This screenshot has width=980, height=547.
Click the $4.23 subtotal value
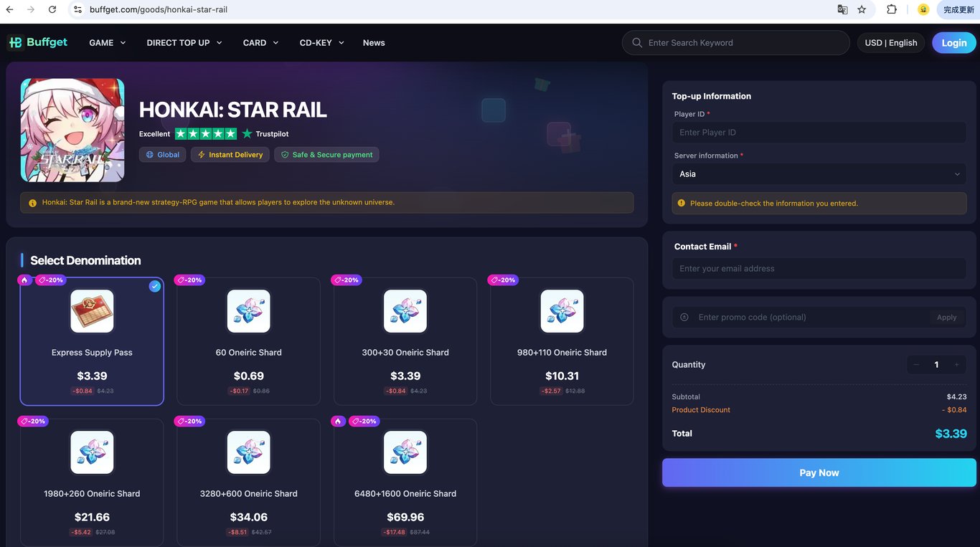pyautogui.click(x=956, y=396)
